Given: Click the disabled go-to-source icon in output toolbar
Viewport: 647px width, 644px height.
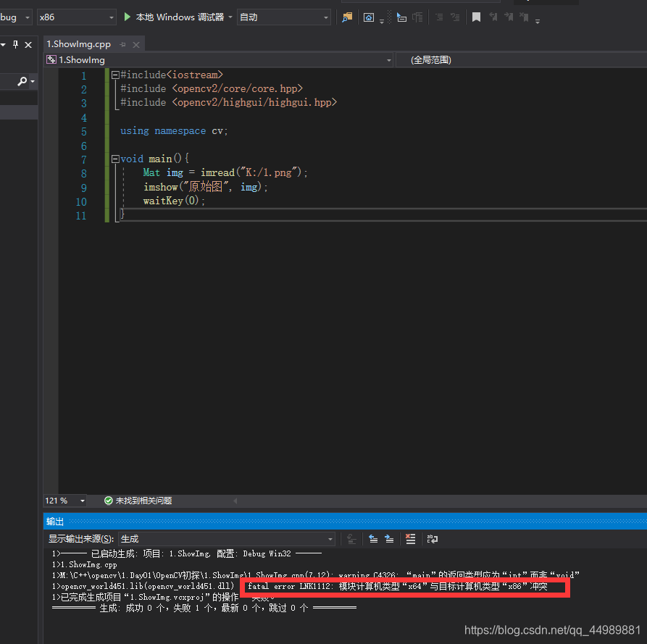Looking at the screenshot, I should click(351, 539).
